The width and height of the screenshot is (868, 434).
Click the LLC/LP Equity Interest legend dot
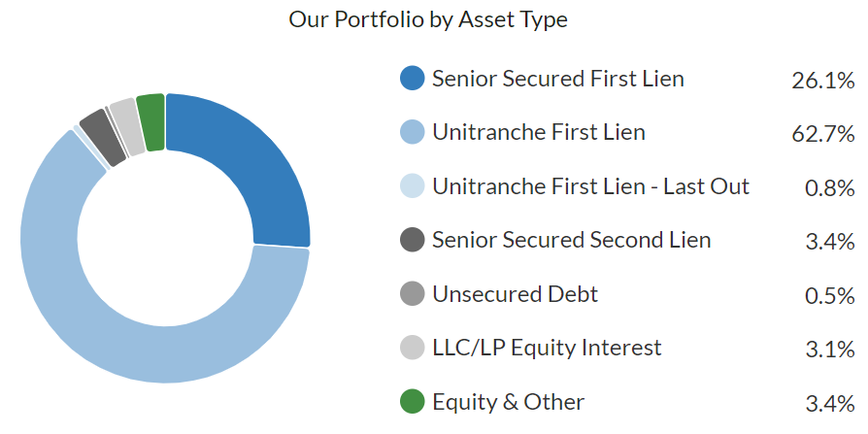tap(413, 348)
